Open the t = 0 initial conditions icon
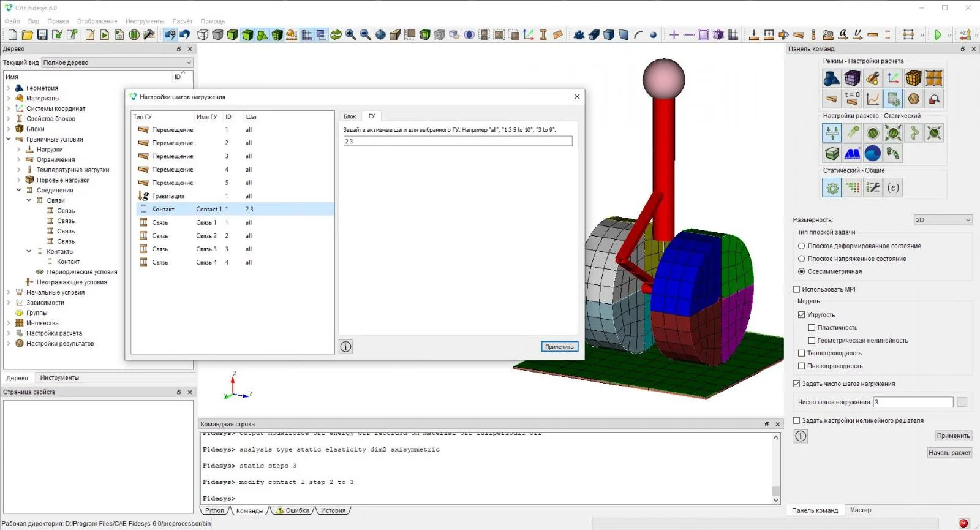980x530 pixels. 852,99
